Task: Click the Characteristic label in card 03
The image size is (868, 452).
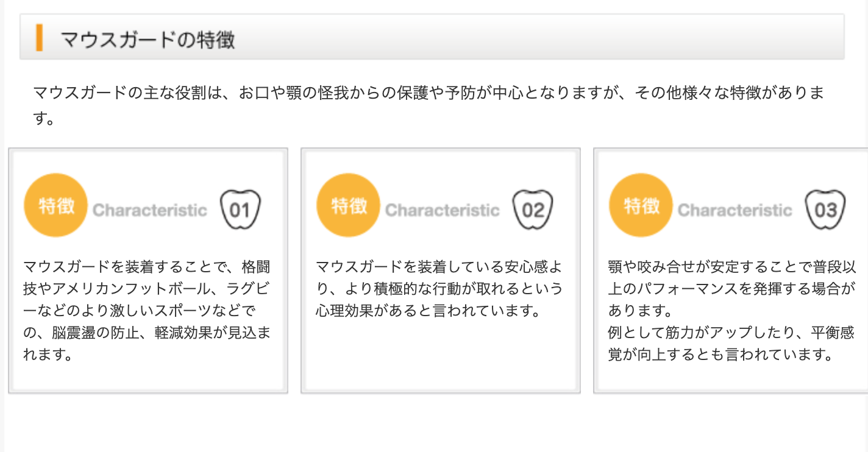Action: (x=735, y=211)
